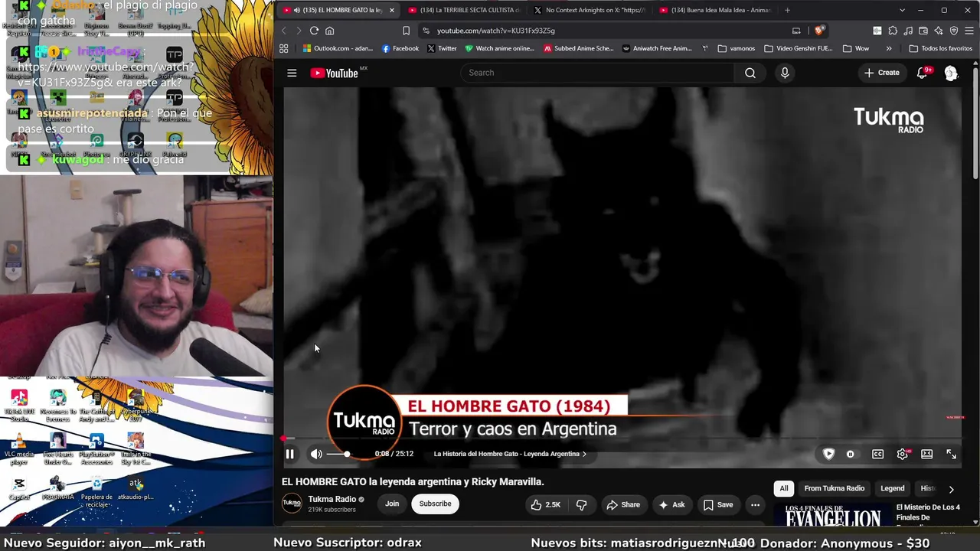The image size is (980, 551).
Task: Select the 'All' filter chip
Action: (x=783, y=488)
